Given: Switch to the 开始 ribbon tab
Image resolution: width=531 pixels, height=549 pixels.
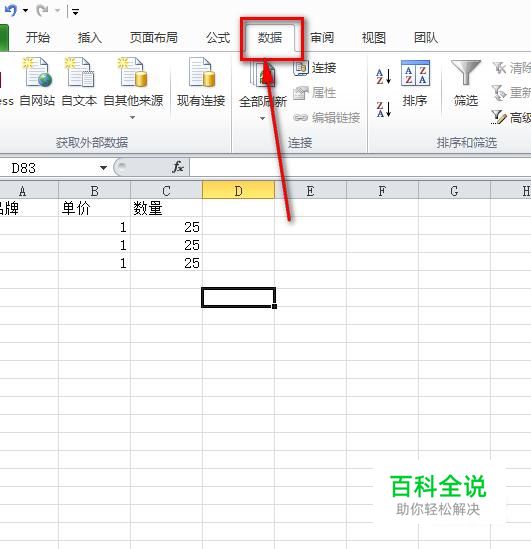Looking at the screenshot, I should pyautogui.click(x=38, y=38).
